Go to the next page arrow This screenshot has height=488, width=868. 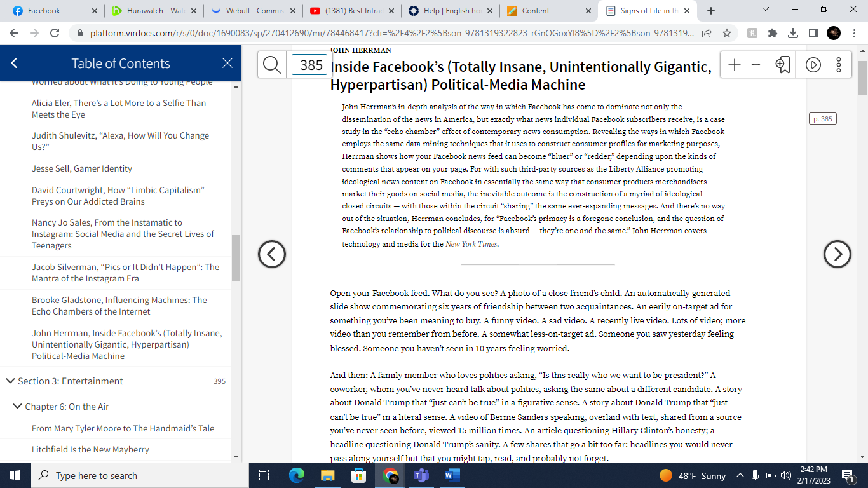pyautogui.click(x=837, y=254)
